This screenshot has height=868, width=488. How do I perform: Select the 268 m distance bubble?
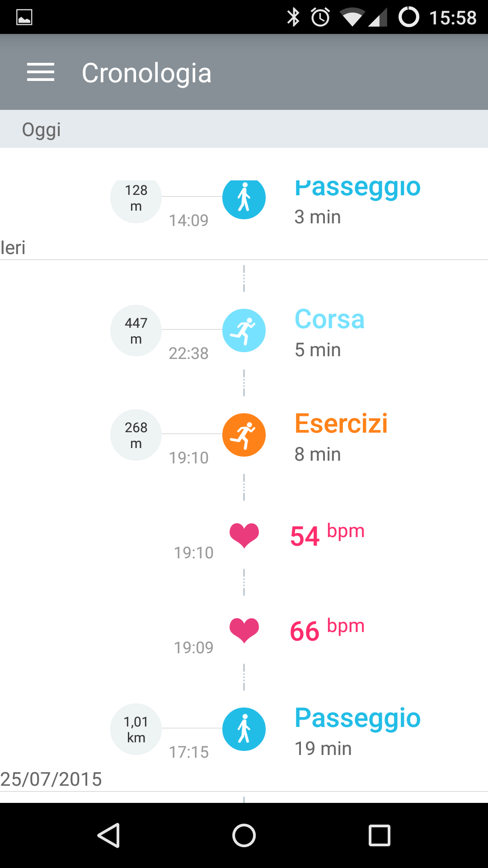[136, 435]
